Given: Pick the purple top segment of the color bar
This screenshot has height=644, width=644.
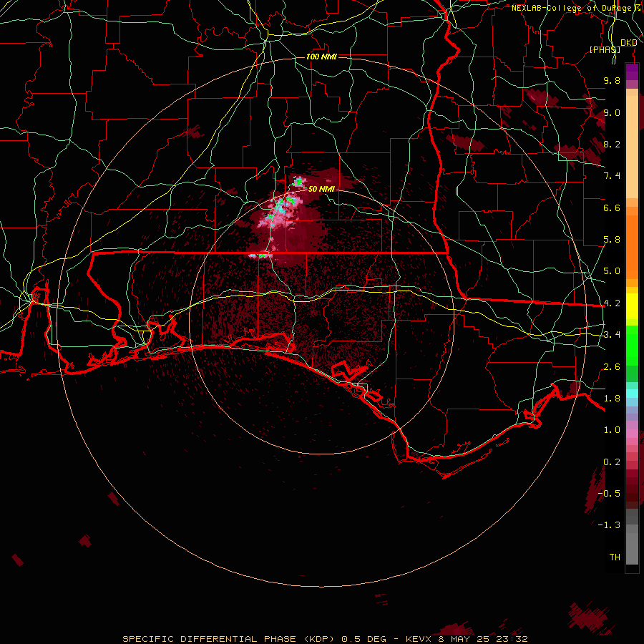Looking at the screenshot, I should (632, 72).
